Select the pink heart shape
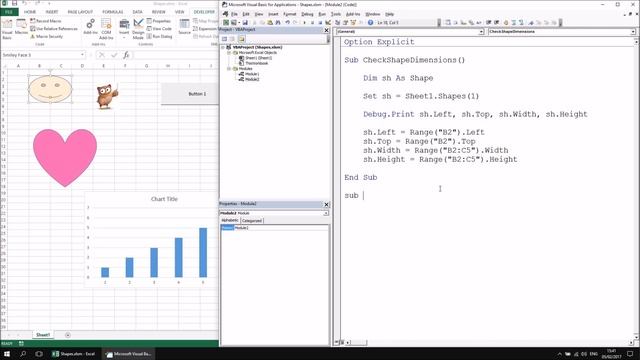 tap(65, 158)
